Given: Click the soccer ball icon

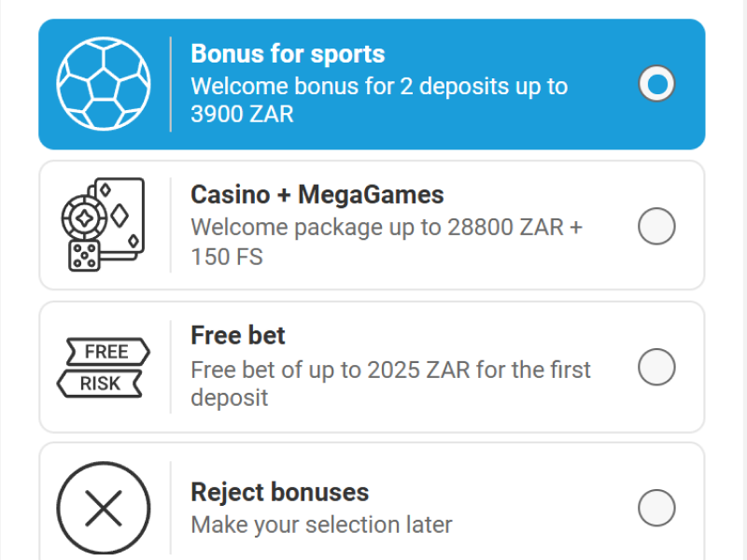Looking at the screenshot, I should [x=103, y=84].
